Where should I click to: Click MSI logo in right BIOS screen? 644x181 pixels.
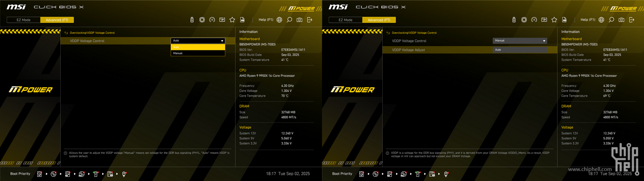[338, 7]
